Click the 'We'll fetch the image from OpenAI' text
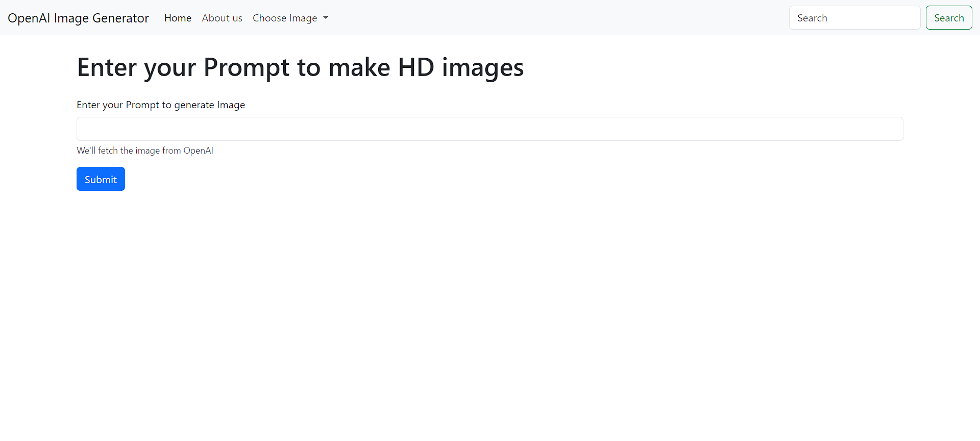This screenshot has width=980, height=441. (145, 151)
